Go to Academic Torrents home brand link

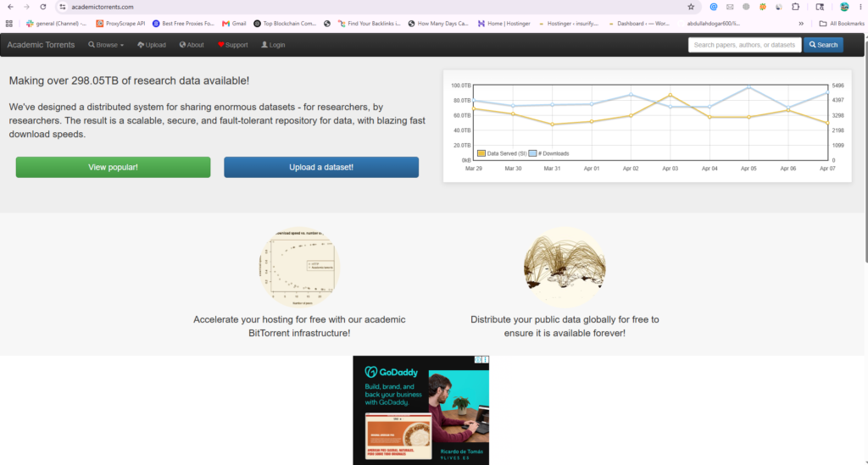coord(41,45)
